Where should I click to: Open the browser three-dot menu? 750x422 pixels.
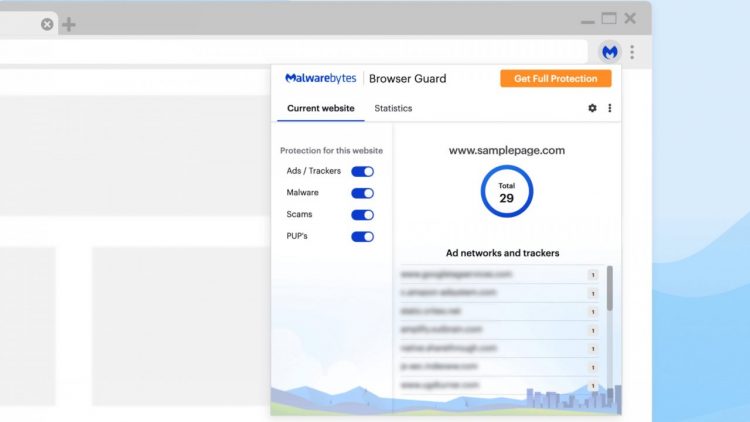[632, 52]
